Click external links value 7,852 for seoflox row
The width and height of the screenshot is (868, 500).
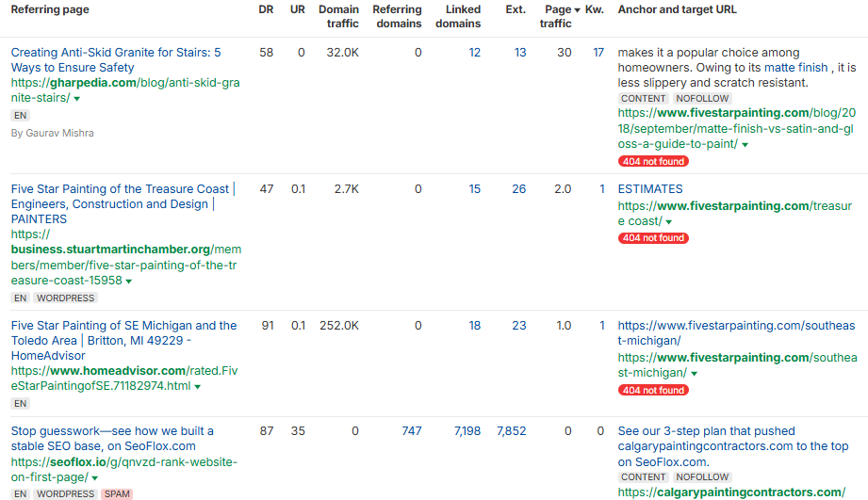511,431
